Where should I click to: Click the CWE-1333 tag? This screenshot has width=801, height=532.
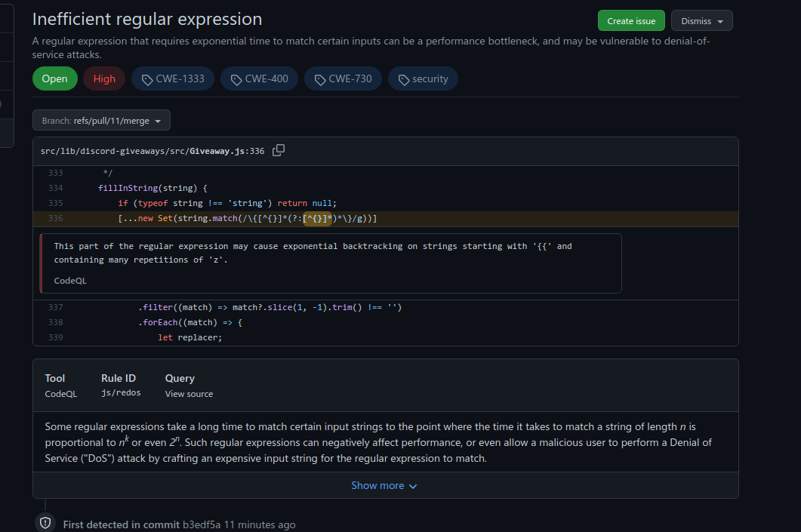click(x=172, y=78)
